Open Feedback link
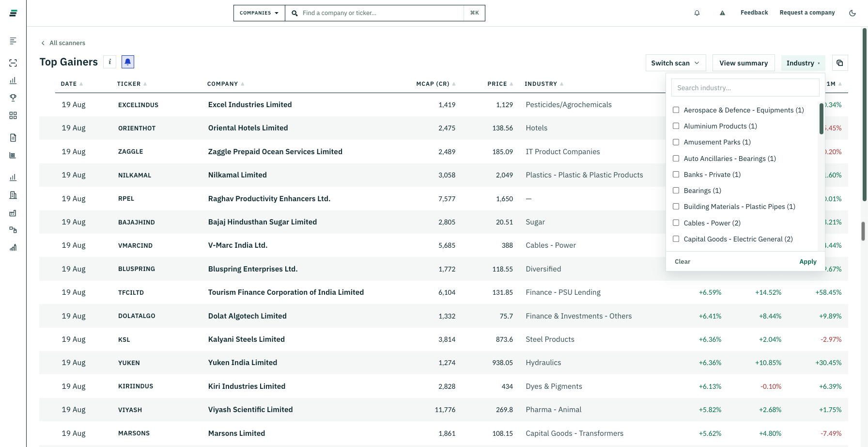This screenshot has width=868, height=447. click(x=754, y=13)
